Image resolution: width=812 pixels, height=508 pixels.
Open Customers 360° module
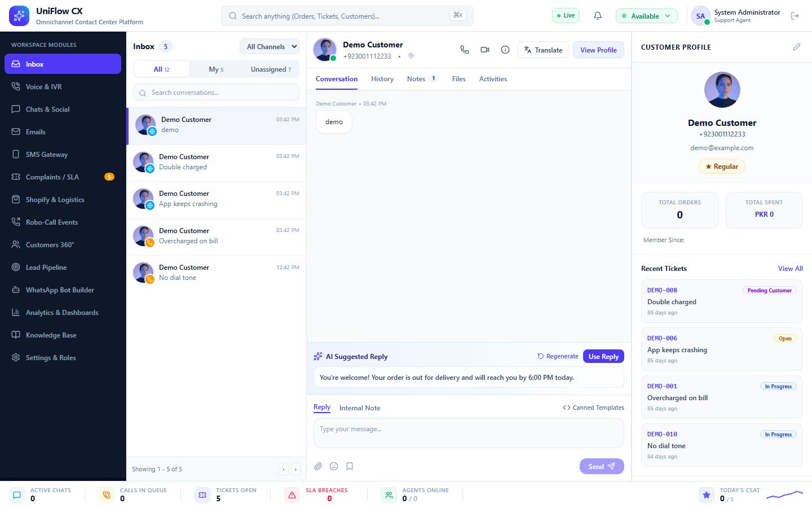coord(63,244)
